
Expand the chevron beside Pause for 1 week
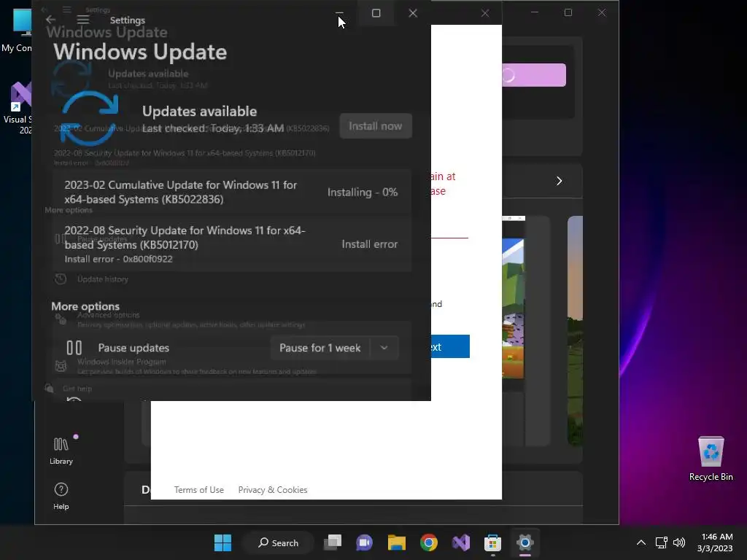click(x=384, y=348)
